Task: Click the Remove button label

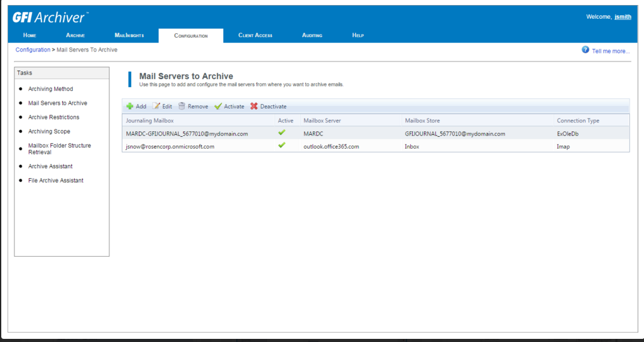Action: (x=198, y=107)
